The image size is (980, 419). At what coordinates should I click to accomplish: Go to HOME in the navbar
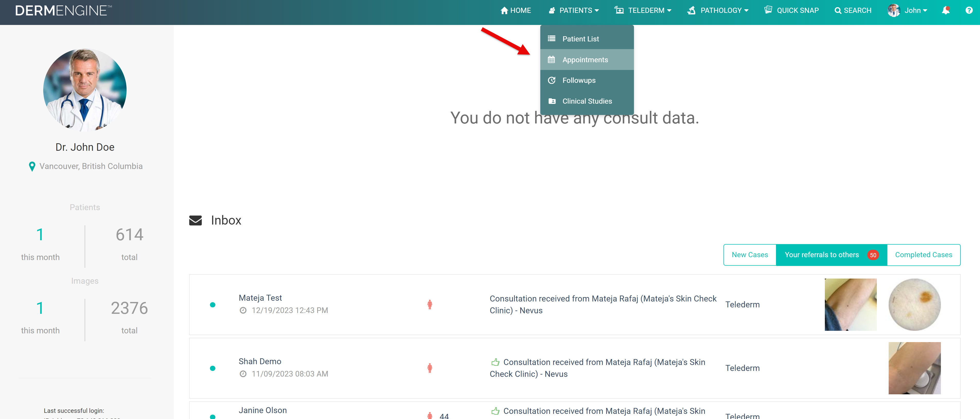coord(516,11)
